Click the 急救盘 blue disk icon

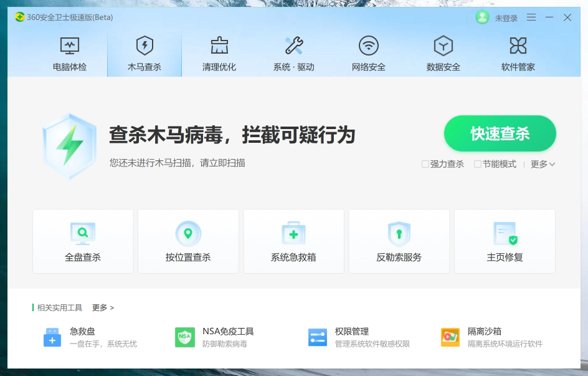coord(52,337)
